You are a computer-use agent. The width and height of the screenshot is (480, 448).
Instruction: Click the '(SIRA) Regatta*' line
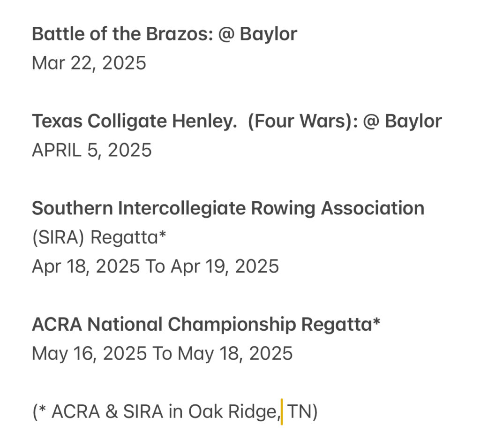point(99,237)
